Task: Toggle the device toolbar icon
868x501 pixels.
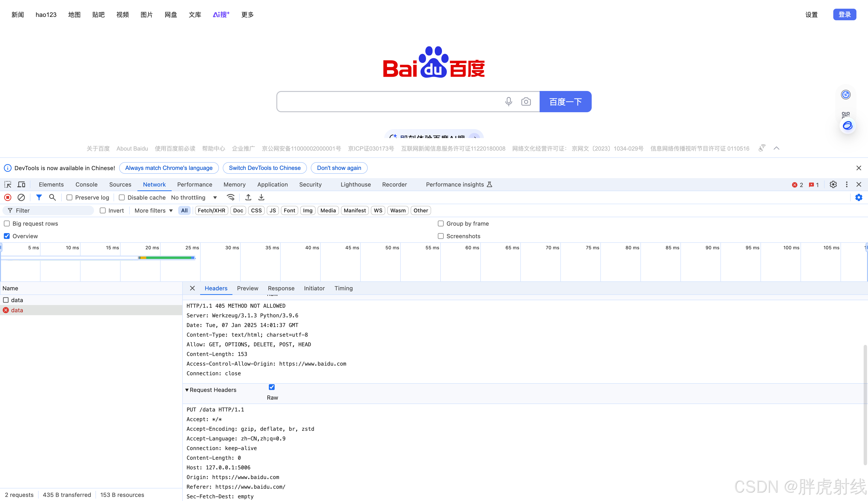Action: coord(21,184)
